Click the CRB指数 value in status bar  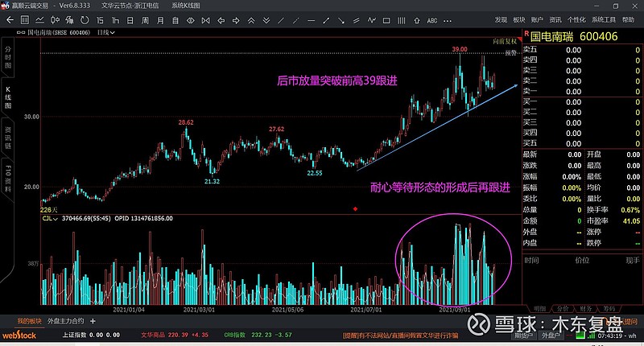coord(258,335)
